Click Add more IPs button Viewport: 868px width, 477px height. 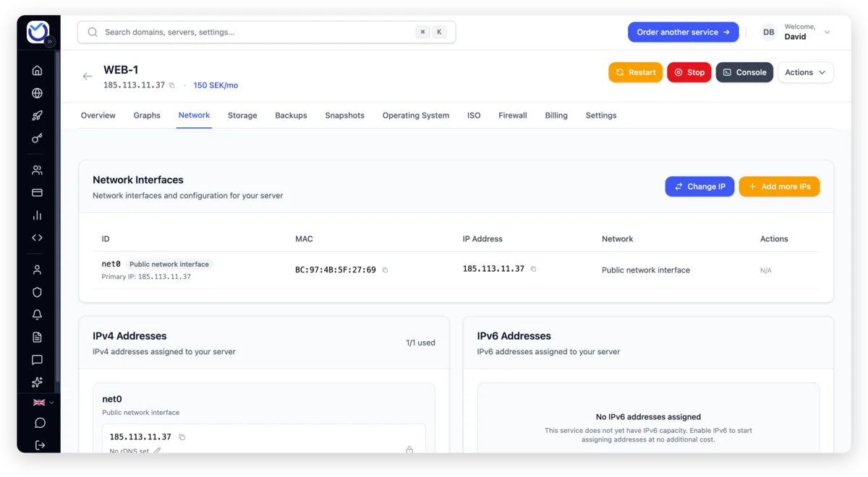point(779,186)
